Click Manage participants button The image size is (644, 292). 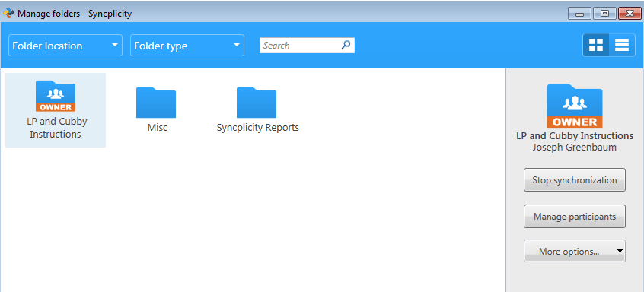[574, 217]
